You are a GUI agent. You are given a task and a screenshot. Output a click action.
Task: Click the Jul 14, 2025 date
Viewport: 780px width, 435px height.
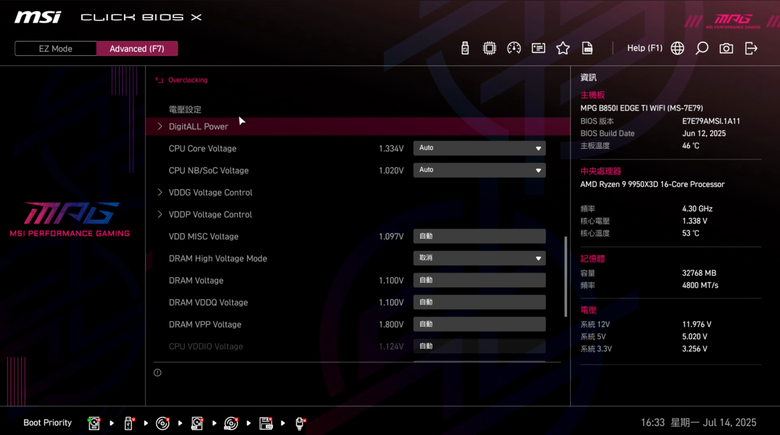pyautogui.click(x=729, y=423)
